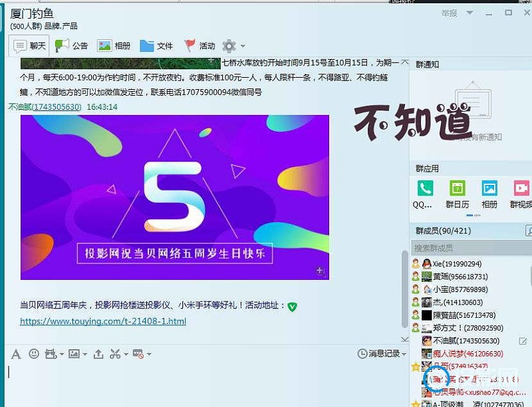
Task: Click into the message typing area
Action: point(207,383)
